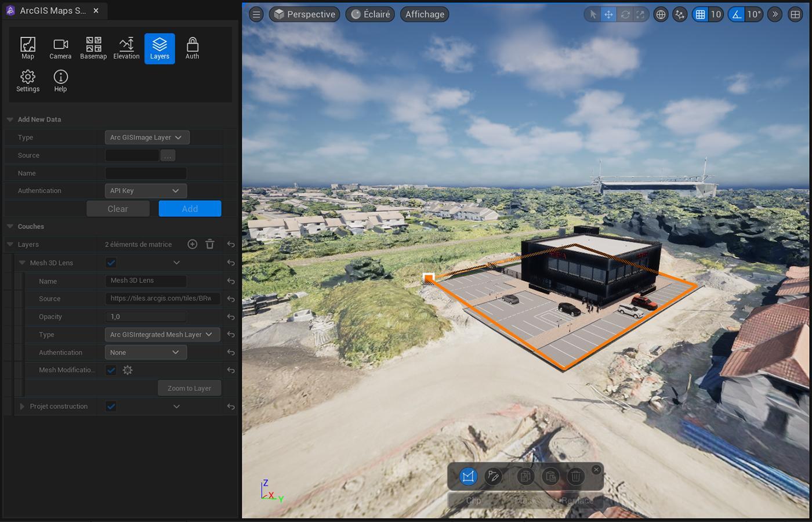Expand the Projet construction layer row
812x522 pixels.
click(x=22, y=407)
